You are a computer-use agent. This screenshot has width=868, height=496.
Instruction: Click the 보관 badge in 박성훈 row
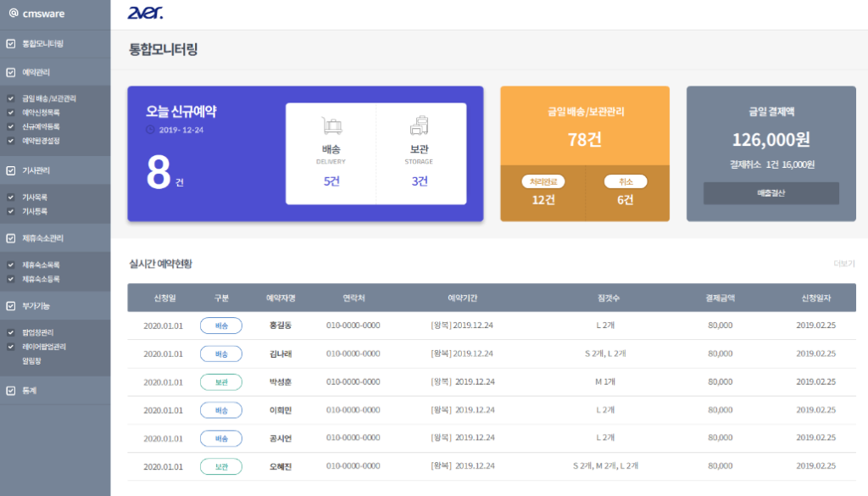pyautogui.click(x=221, y=382)
